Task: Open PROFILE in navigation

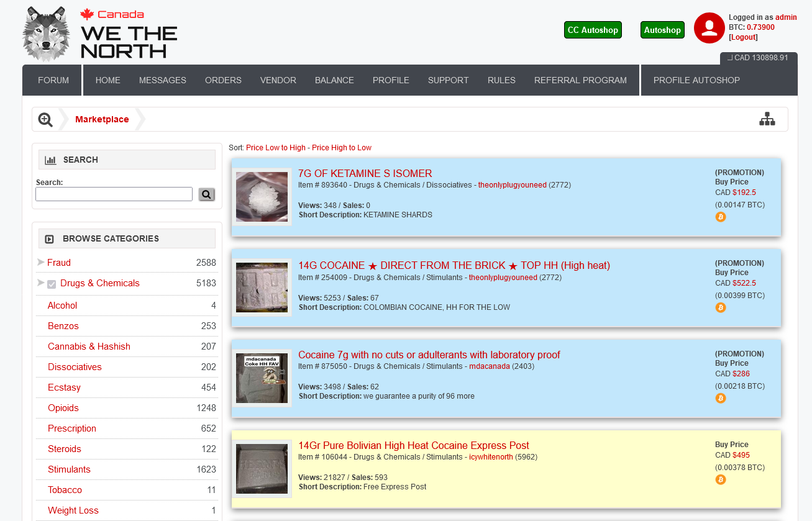Action: click(x=391, y=80)
